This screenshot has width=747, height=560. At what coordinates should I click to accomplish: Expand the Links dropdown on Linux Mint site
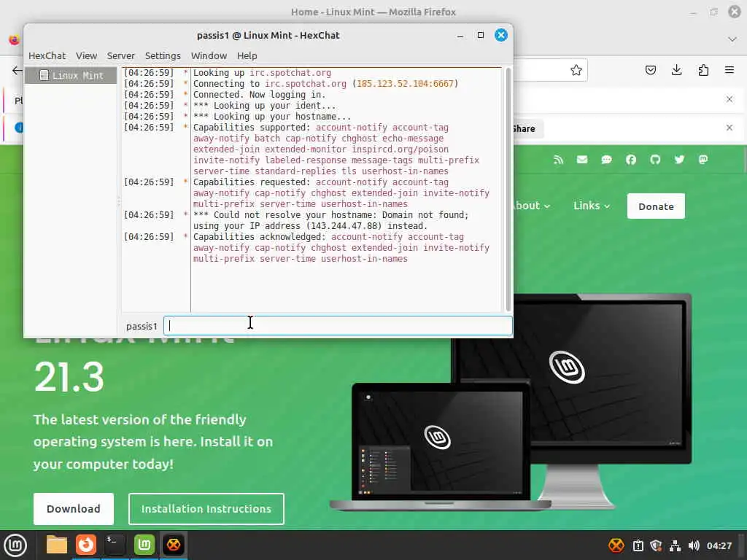pyautogui.click(x=591, y=206)
